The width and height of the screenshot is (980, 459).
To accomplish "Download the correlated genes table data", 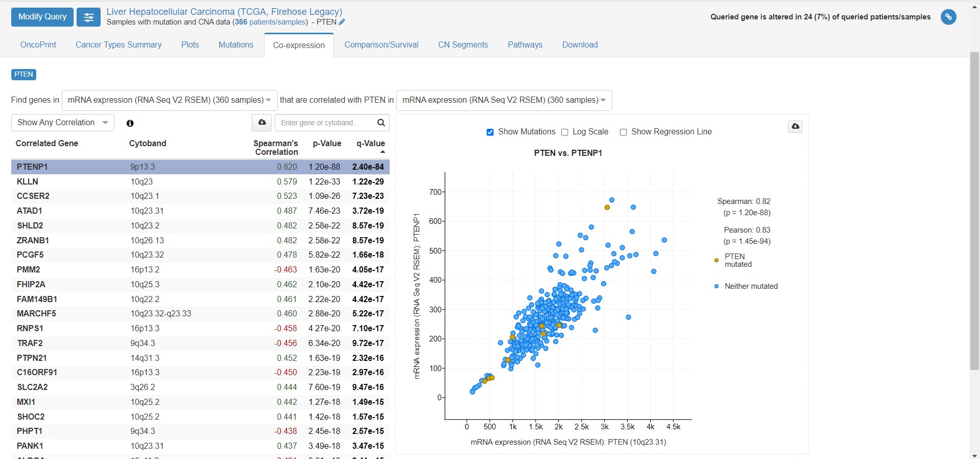I will 261,123.
